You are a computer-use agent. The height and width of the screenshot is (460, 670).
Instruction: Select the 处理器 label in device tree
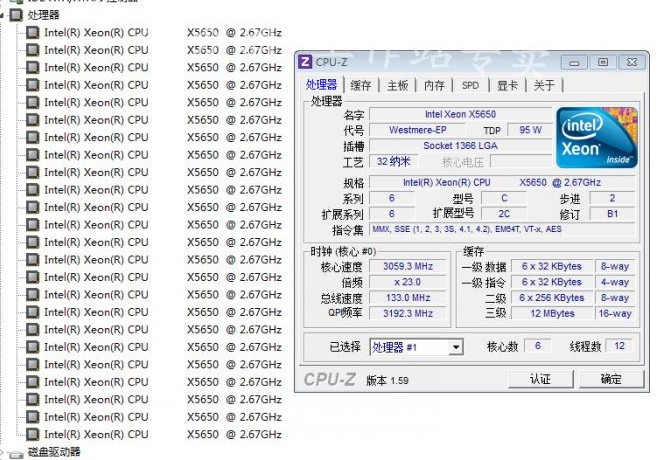44,15
